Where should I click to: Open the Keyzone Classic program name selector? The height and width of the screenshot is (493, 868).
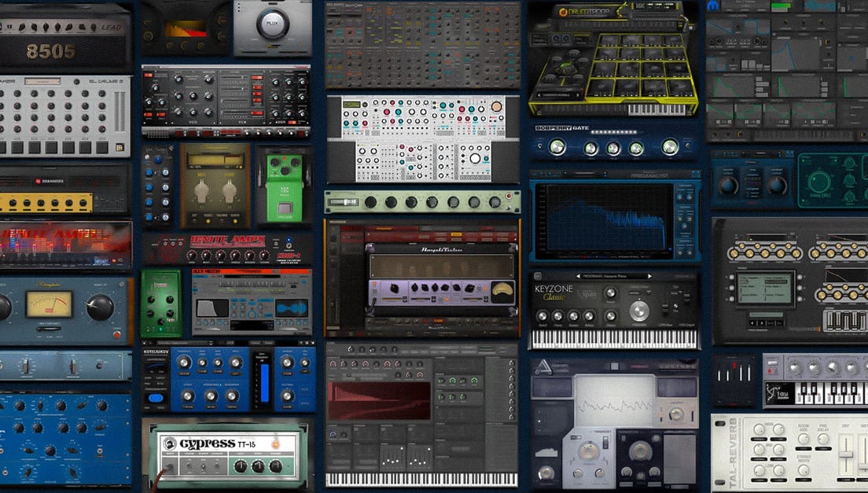613,275
